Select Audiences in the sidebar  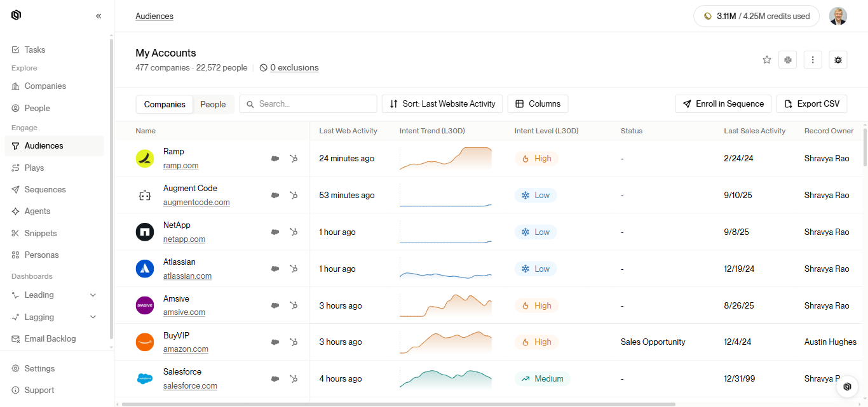(54, 145)
